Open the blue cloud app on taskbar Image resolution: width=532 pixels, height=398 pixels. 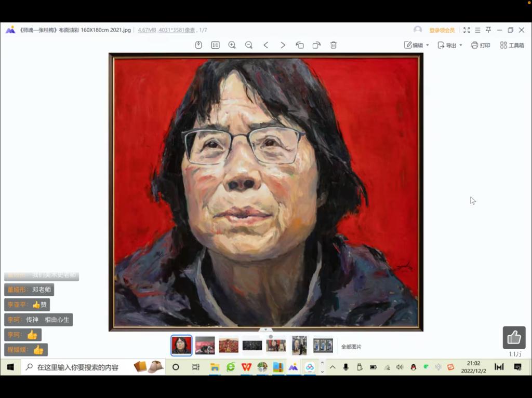tap(310, 367)
